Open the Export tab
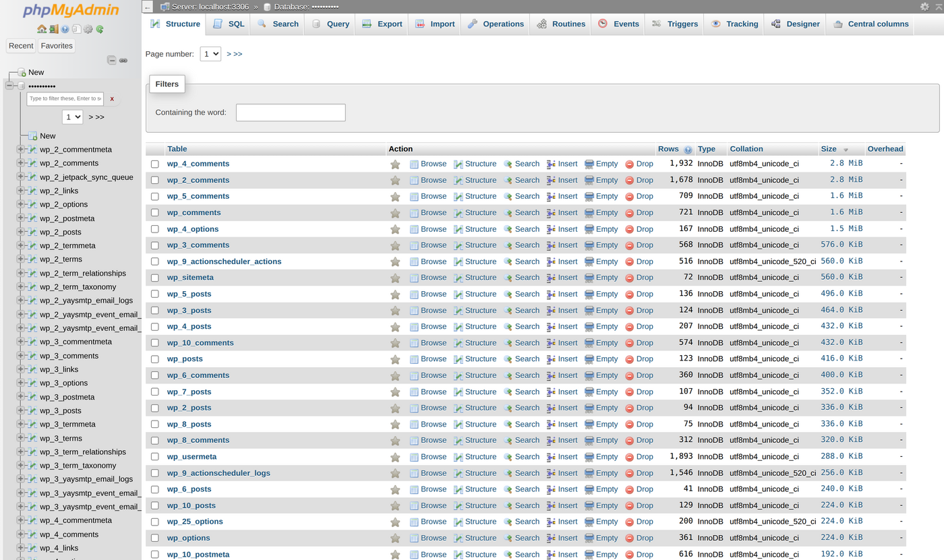Screen dimensions: 944x560 (x=382, y=24)
